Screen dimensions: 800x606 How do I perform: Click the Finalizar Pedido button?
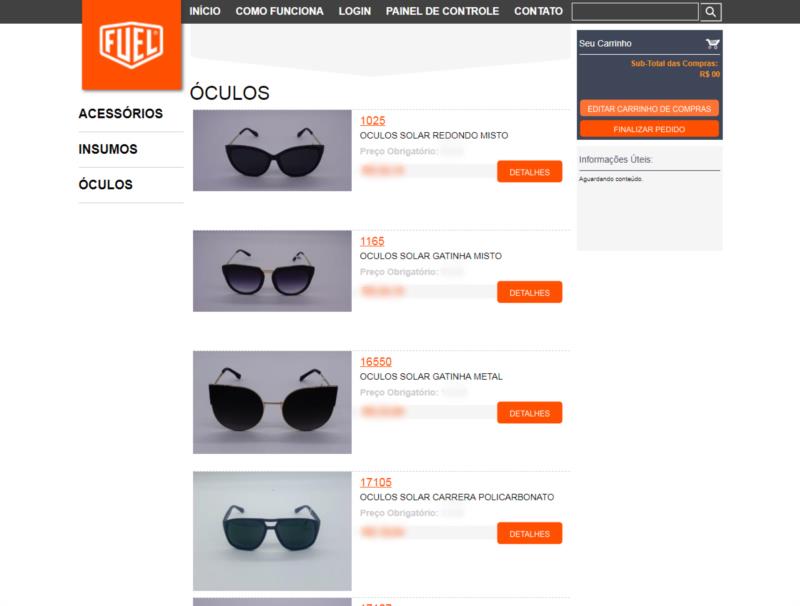tap(649, 129)
